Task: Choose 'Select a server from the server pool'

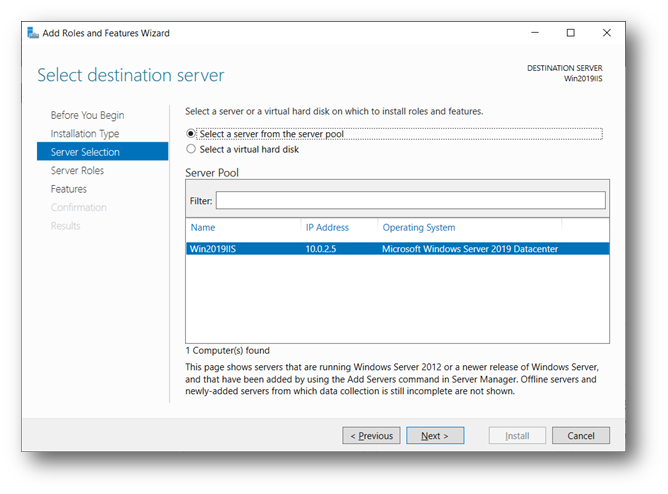Action: pos(192,133)
